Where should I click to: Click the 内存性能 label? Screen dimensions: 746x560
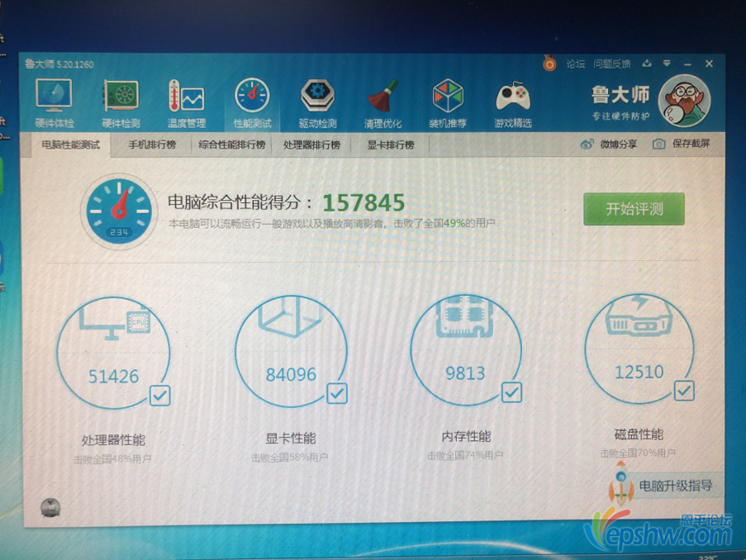pyautogui.click(x=466, y=436)
